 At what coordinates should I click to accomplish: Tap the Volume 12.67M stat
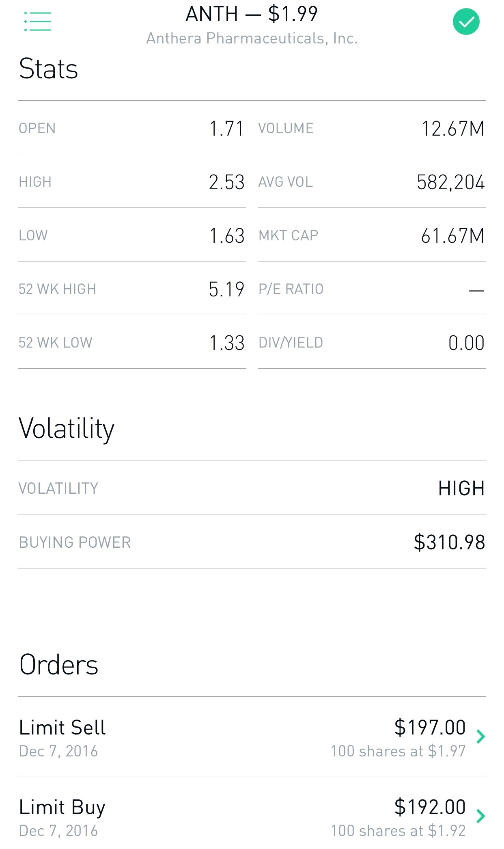(x=452, y=129)
